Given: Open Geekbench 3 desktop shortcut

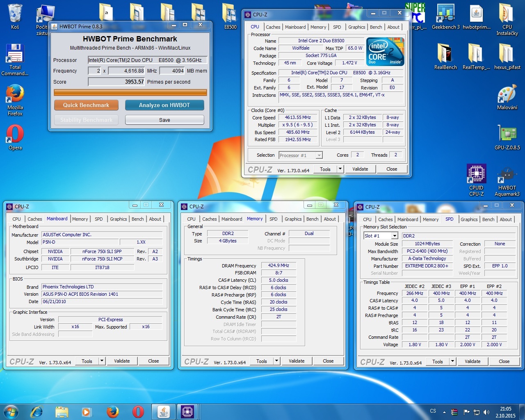Looking at the screenshot, I should pyautogui.click(x=445, y=16).
